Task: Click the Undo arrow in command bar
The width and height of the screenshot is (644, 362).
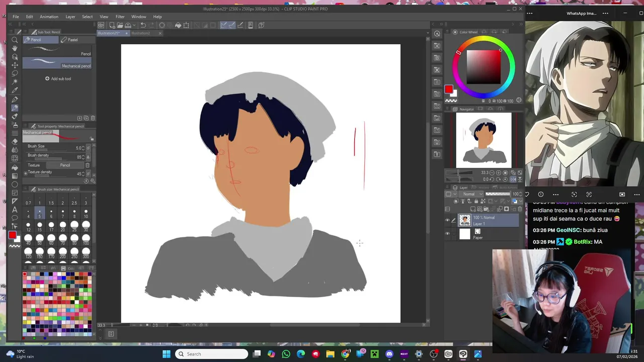Action: point(143,25)
